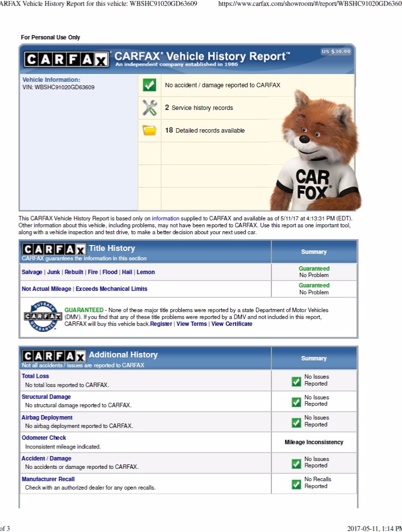Click the CARFAX Buyback Guarantee badge
Screen dimensions: 402x532
click(43, 316)
